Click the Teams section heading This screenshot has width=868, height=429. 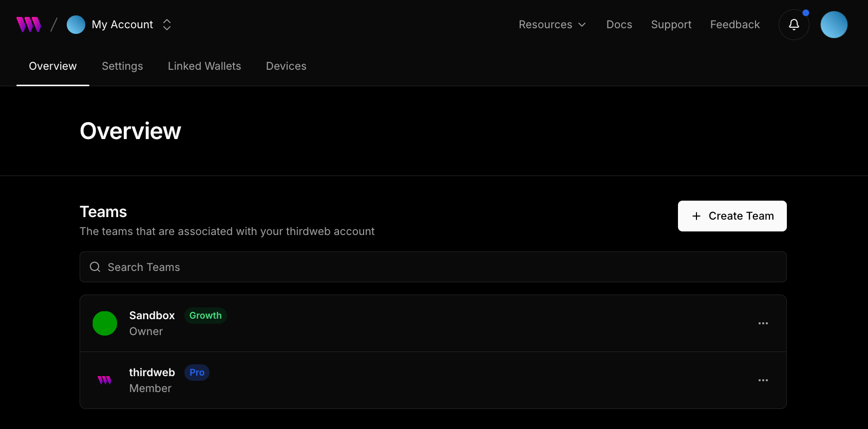point(103,212)
